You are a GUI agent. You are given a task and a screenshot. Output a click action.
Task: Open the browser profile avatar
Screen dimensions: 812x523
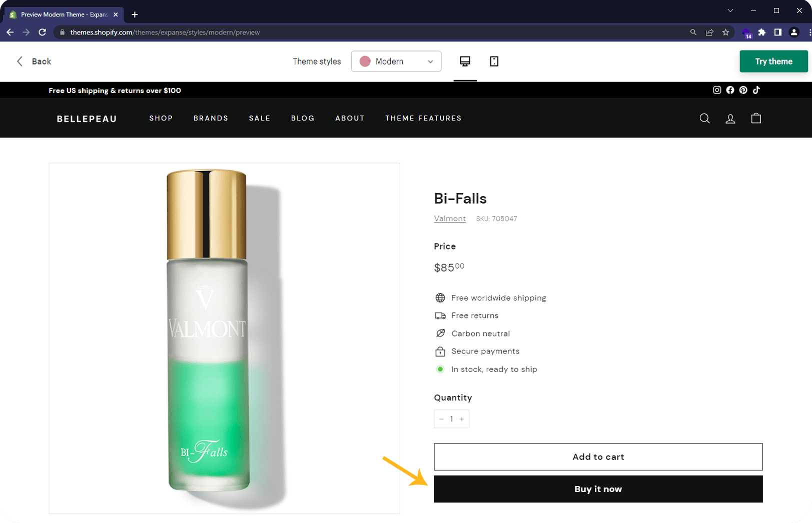[x=794, y=32]
